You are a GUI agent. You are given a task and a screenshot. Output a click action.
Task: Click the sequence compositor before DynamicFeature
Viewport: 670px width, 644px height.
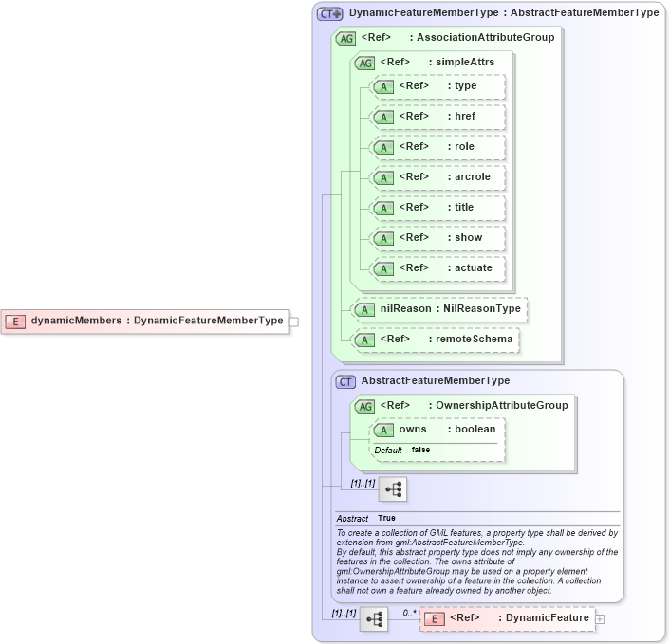point(374,618)
